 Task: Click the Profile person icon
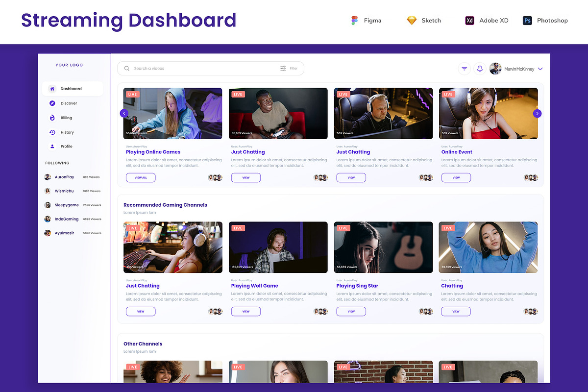[x=52, y=147]
